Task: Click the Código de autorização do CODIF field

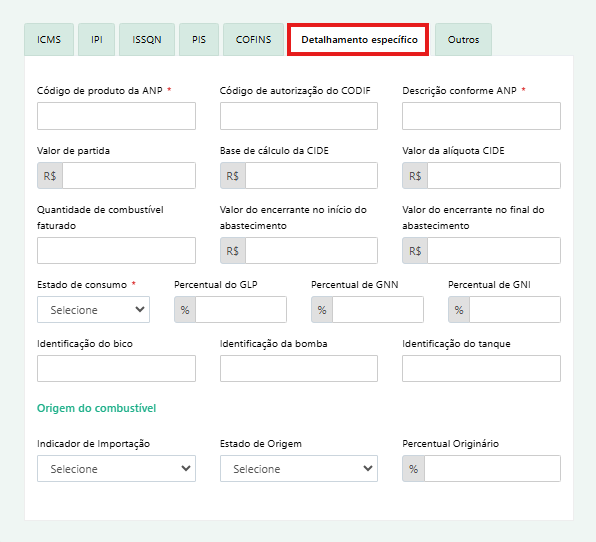Action: click(x=299, y=116)
